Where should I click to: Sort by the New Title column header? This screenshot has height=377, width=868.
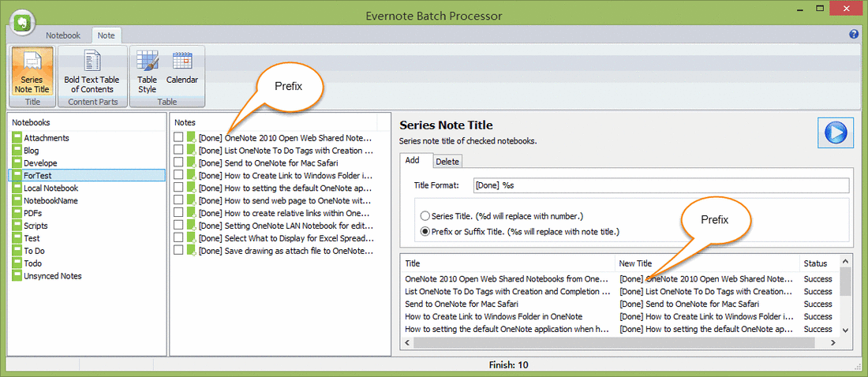708,263
